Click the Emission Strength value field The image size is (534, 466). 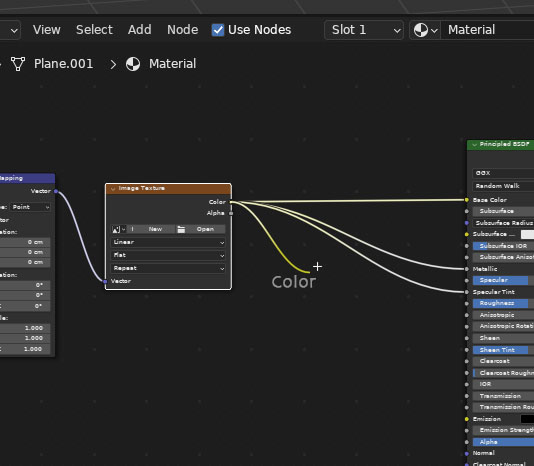503,430
